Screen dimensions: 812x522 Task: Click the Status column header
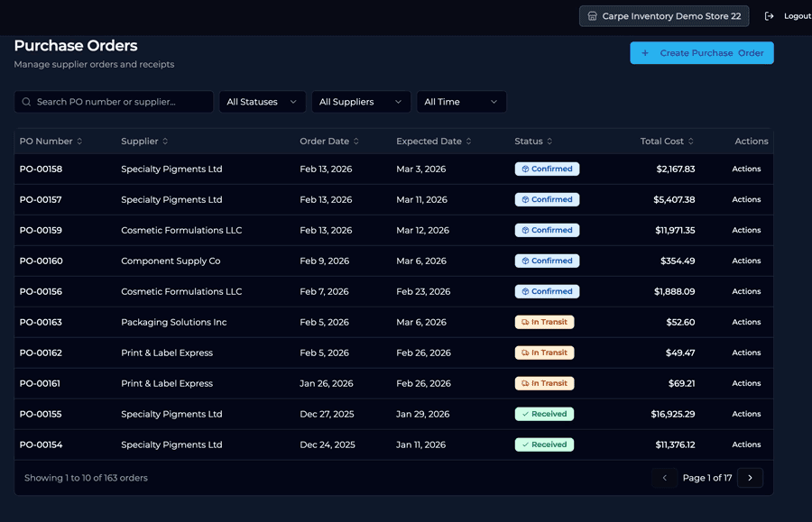[x=532, y=142]
